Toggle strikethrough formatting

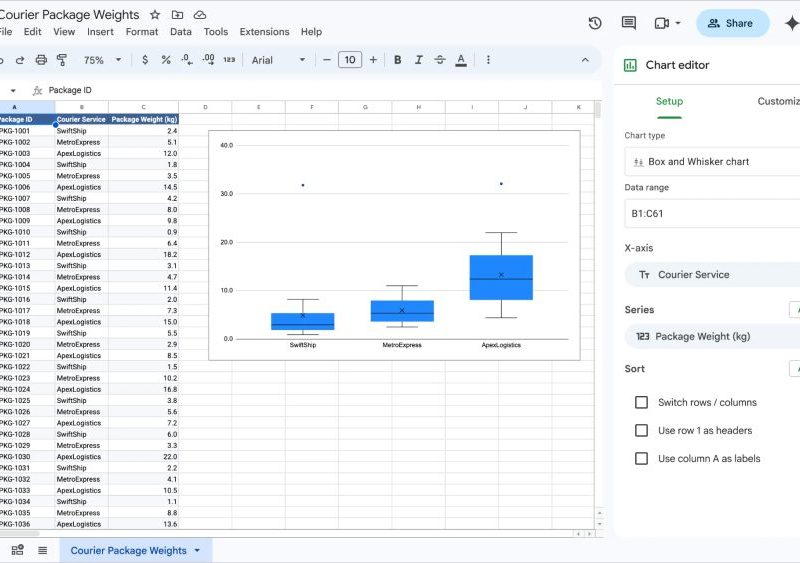coord(440,60)
